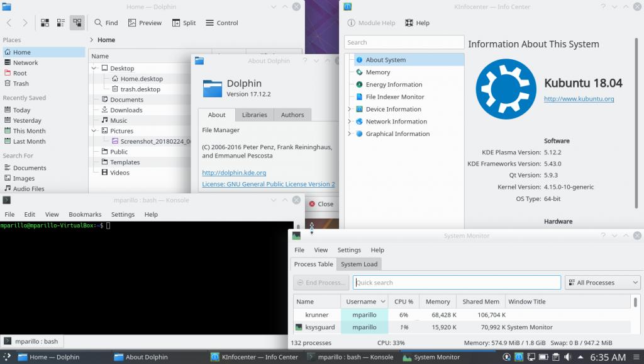The width and height of the screenshot is (644, 364).
Task: Open Bookmarks menu in Konsole
Action: click(85, 214)
